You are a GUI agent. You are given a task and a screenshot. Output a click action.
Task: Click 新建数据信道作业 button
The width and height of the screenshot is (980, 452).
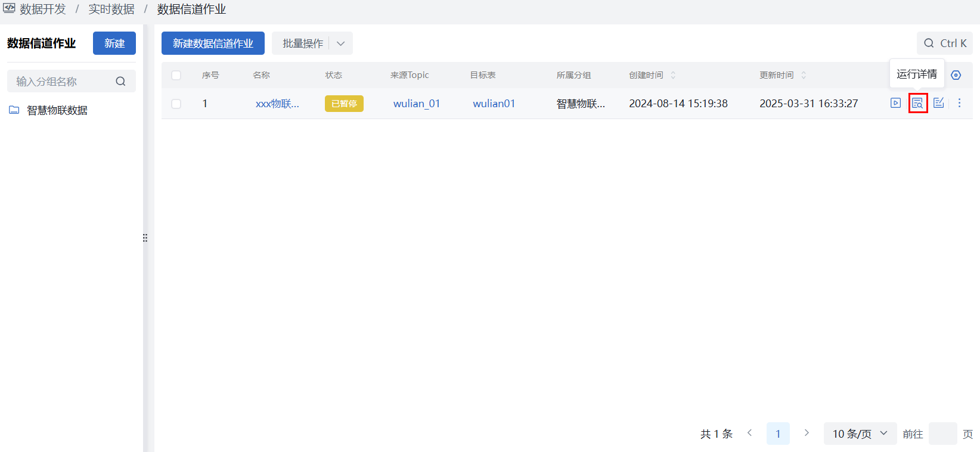click(x=213, y=43)
